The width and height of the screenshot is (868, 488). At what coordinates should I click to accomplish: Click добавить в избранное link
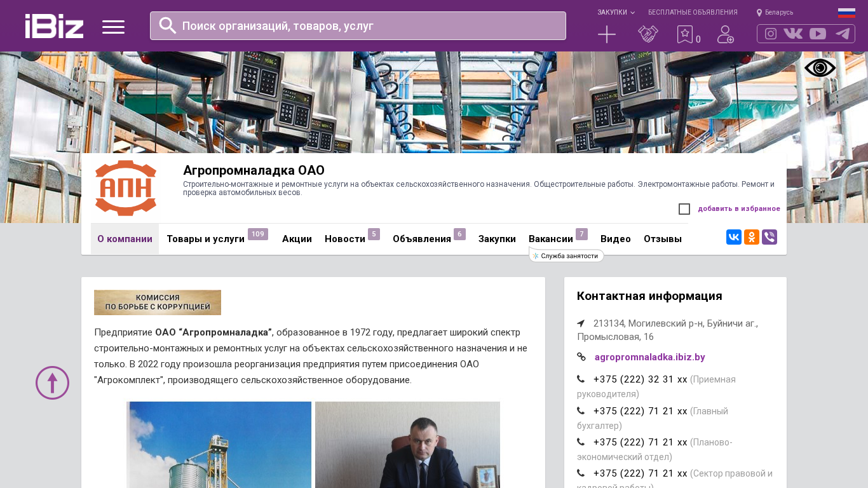(x=739, y=209)
